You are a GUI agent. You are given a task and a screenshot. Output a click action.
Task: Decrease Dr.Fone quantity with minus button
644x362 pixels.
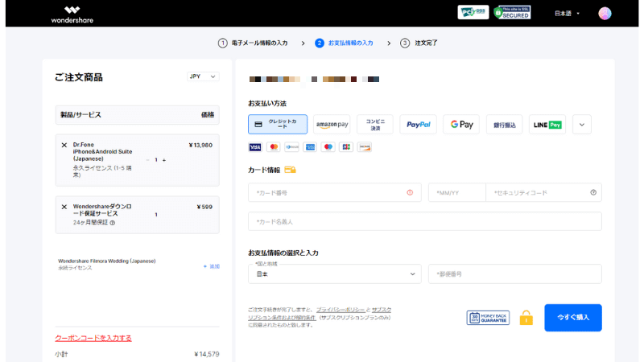coord(147,160)
